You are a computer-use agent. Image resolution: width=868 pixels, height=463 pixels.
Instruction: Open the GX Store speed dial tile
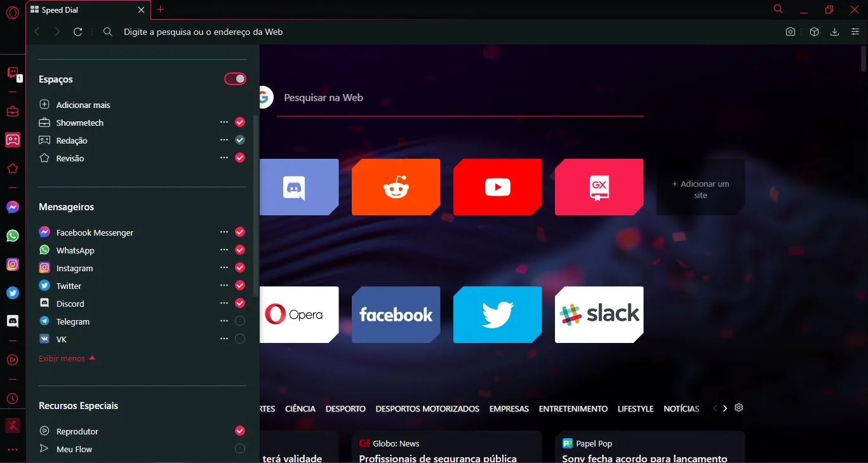pos(599,187)
